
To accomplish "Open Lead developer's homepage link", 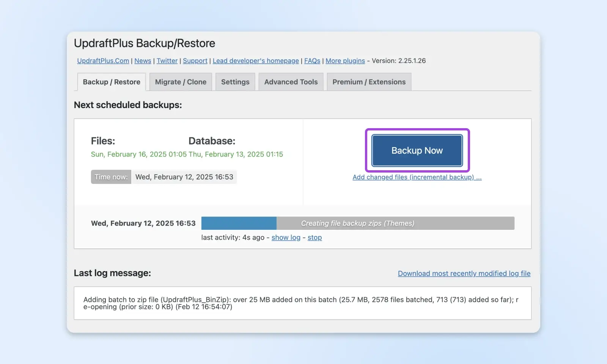I will 256,61.
